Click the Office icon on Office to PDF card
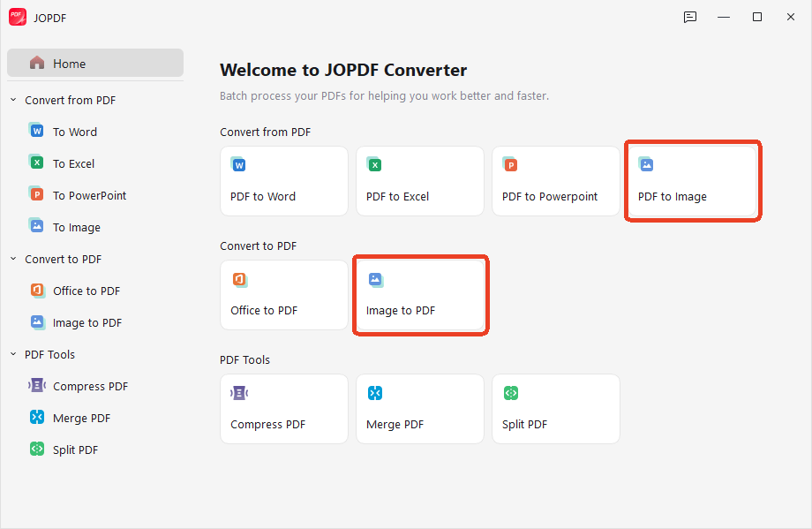The image size is (812, 529). [240, 280]
